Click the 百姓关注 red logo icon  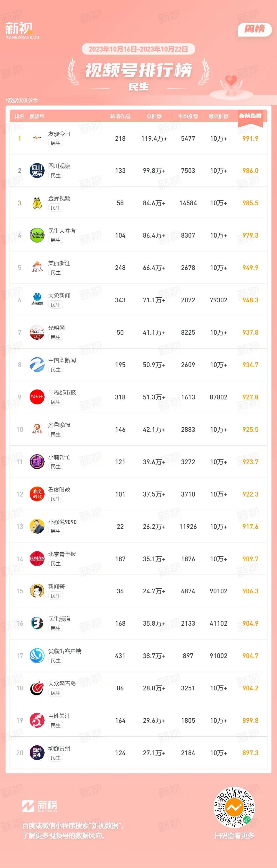(37, 720)
